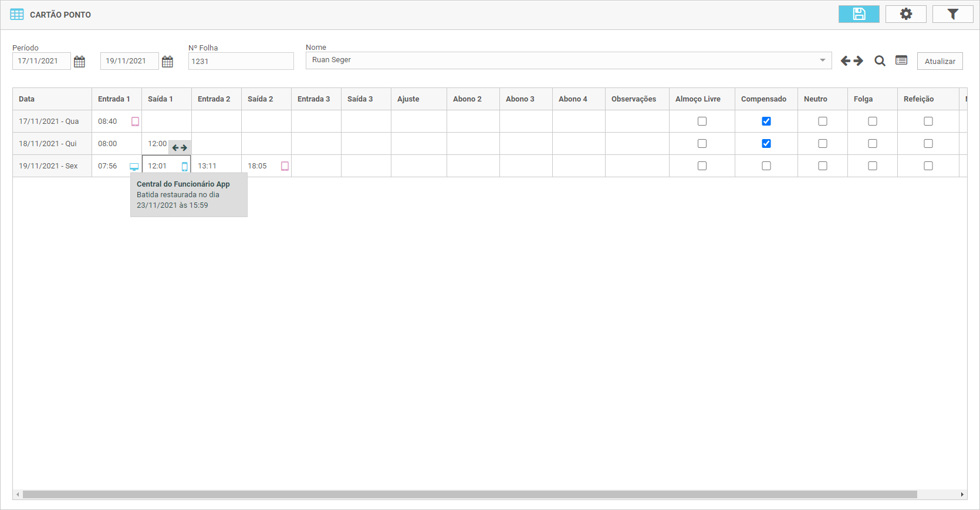Click pink device icon in 17/11 Entrada 1
The height and width of the screenshot is (510, 980).
(135, 121)
